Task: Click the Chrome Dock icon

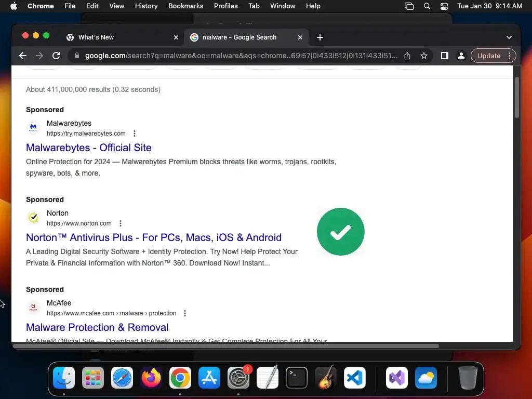Action: 180,378
